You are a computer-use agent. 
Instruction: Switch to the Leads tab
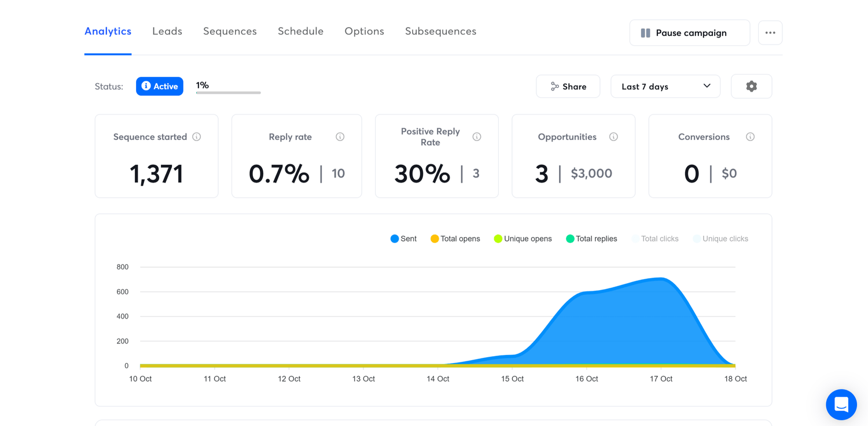[167, 31]
